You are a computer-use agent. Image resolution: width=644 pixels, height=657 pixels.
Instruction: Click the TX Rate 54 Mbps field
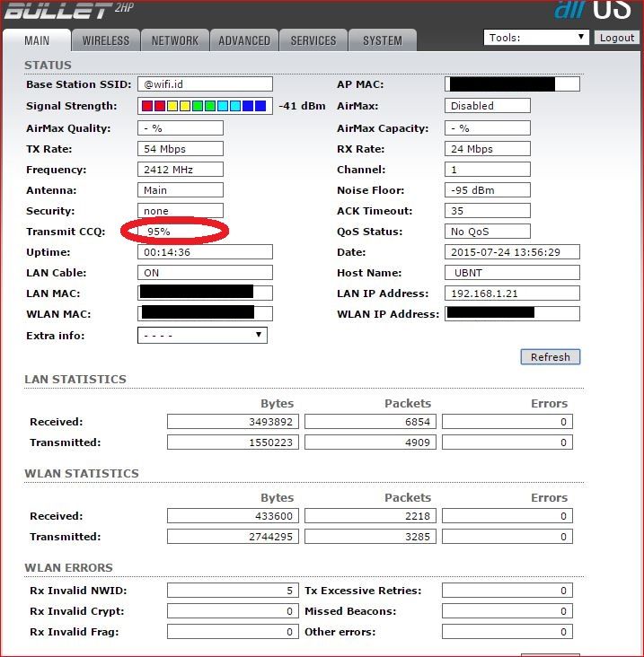point(180,149)
